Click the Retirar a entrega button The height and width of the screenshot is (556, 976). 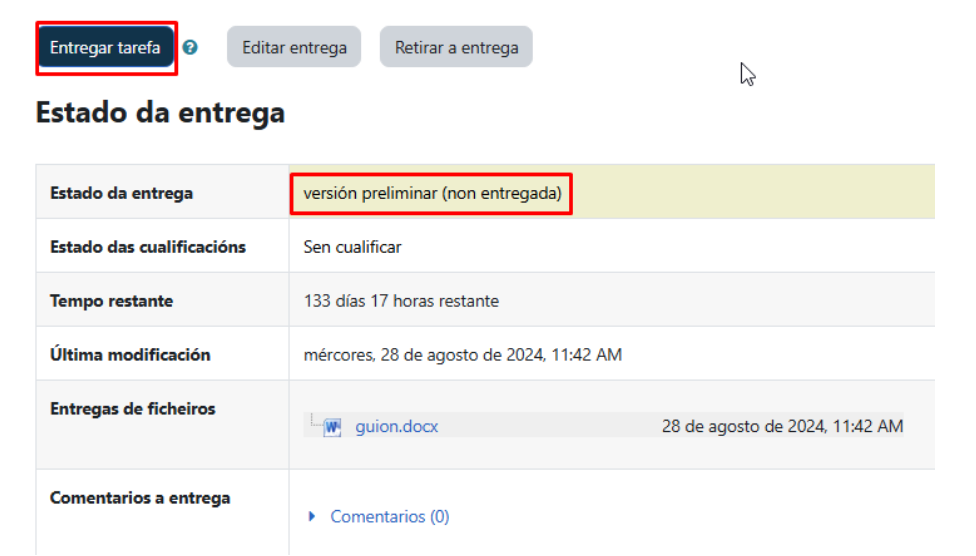pyautogui.click(x=456, y=48)
